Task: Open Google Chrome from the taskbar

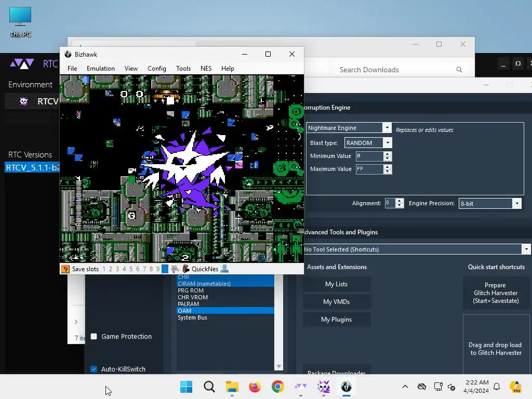Action: (277, 387)
